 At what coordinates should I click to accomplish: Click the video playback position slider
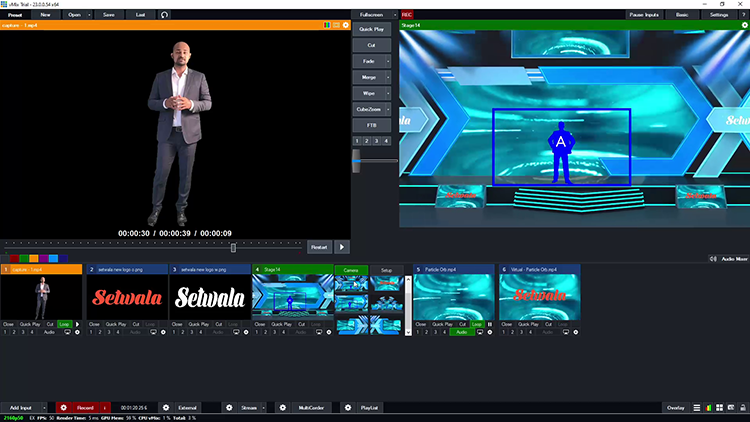233,247
